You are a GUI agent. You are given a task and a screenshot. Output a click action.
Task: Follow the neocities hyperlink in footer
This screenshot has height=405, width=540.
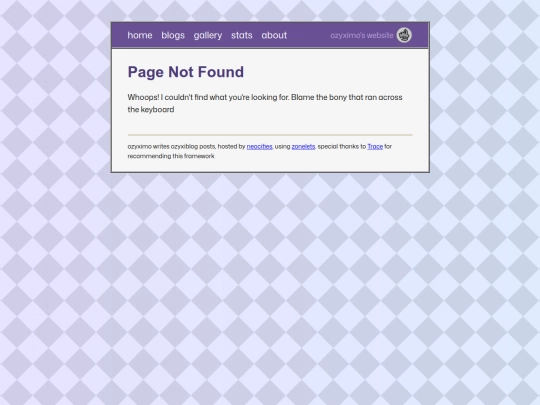pyautogui.click(x=259, y=146)
